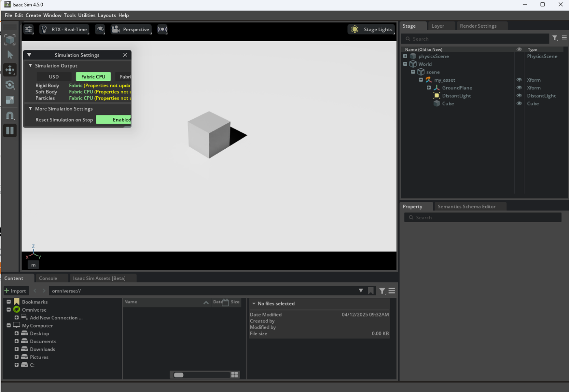Open Content browser options hamburger menu
This screenshot has height=392, width=569.
click(392, 291)
